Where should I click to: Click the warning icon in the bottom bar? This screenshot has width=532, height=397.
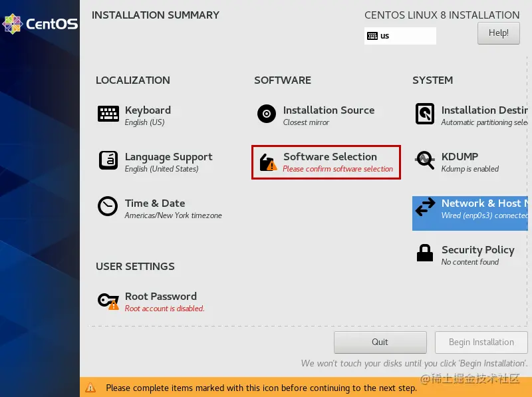tap(90, 388)
